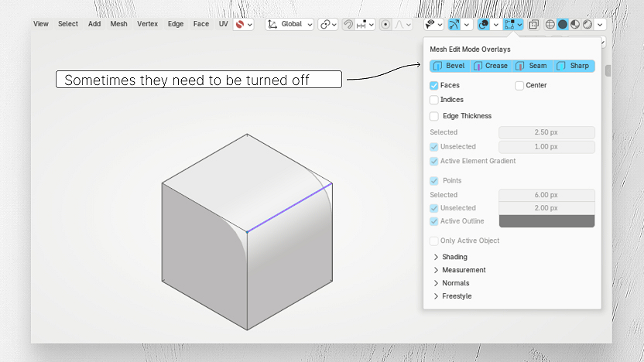Open the Edge menu
This screenshot has height=362, width=644.
pyautogui.click(x=176, y=24)
